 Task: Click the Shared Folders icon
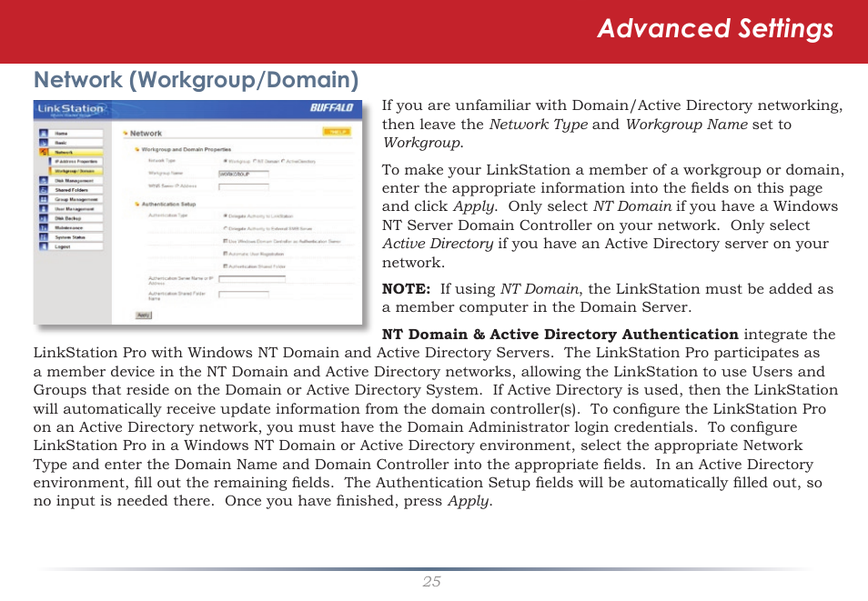tap(44, 190)
